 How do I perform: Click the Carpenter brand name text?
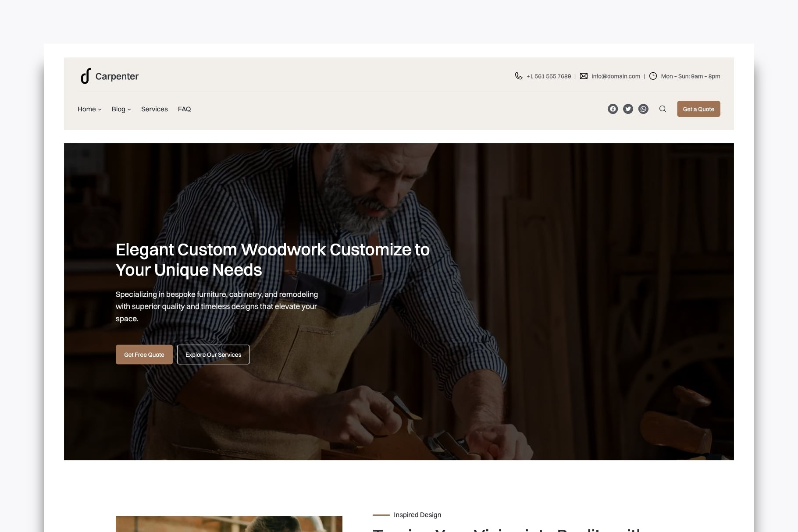(117, 76)
